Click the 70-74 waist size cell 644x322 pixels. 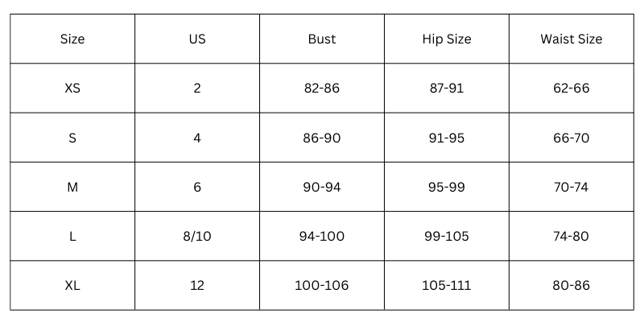click(x=572, y=187)
